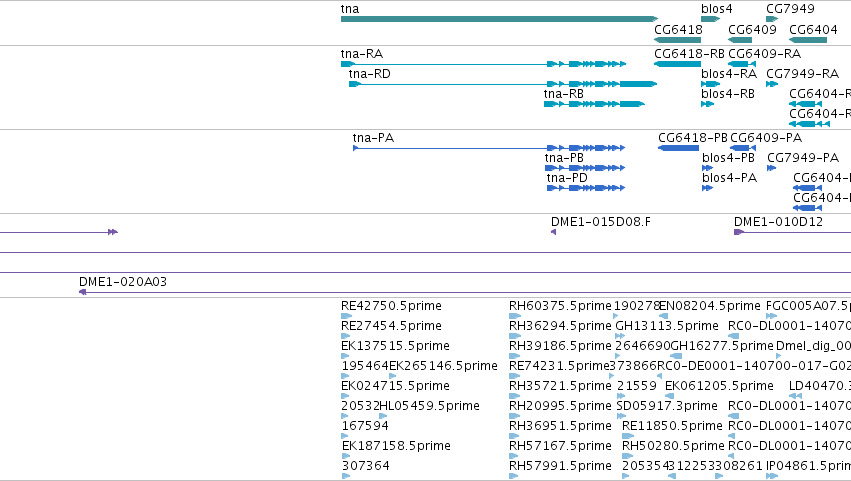This screenshot has width=851, height=481.
Task: Select the RH36951.5prime EST label
Action: pos(560,426)
